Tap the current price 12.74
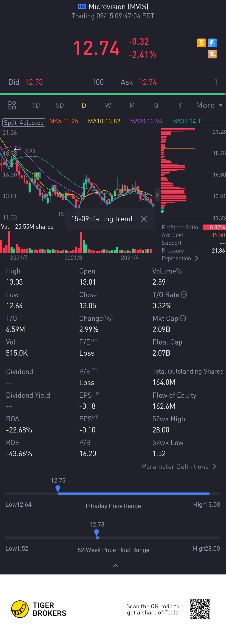The height and width of the screenshot is (644, 226). pyautogui.click(x=96, y=48)
